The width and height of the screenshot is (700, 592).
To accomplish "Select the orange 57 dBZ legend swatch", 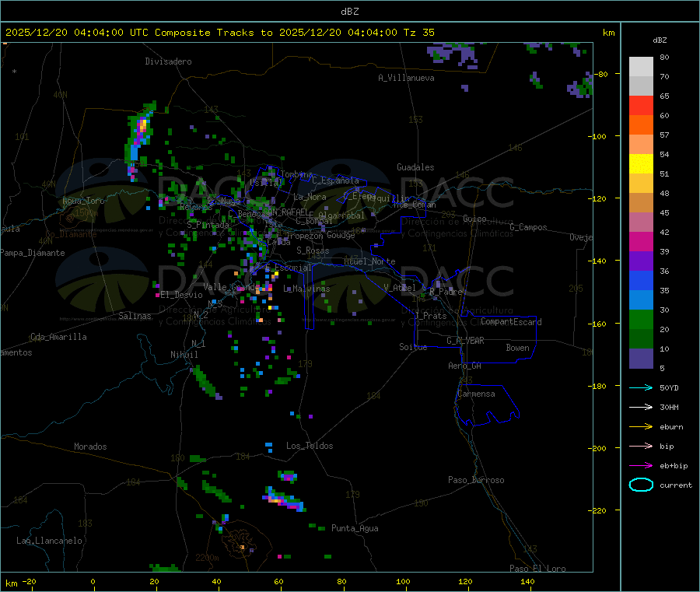I will (x=641, y=125).
